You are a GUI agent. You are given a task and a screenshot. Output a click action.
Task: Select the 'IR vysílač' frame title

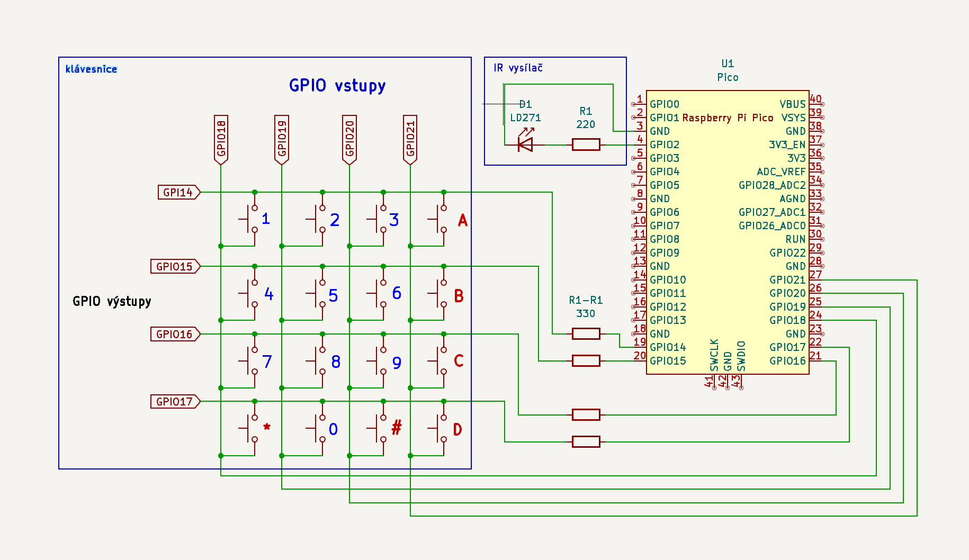tap(518, 68)
